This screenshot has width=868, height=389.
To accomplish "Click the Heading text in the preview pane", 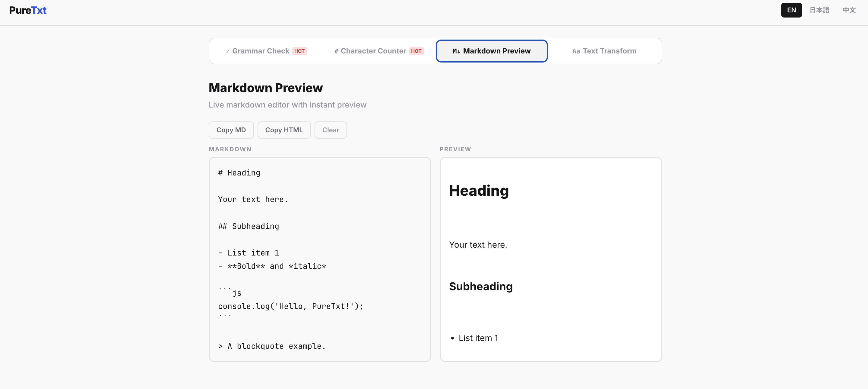I will coord(479,190).
